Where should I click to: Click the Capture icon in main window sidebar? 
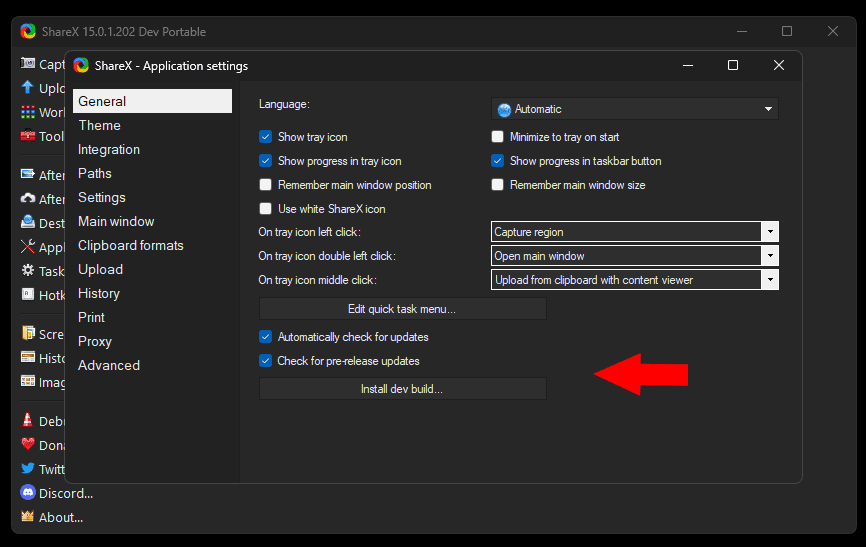28,64
